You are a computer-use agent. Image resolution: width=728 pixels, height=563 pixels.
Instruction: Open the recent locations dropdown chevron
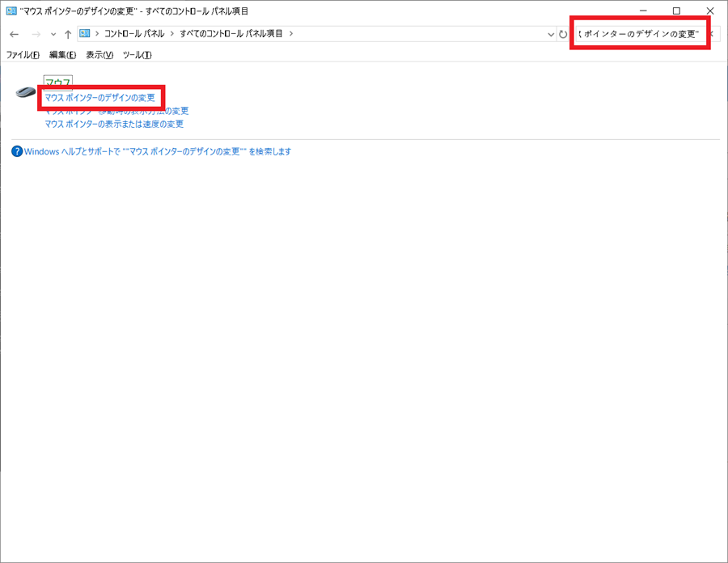[52, 34]
